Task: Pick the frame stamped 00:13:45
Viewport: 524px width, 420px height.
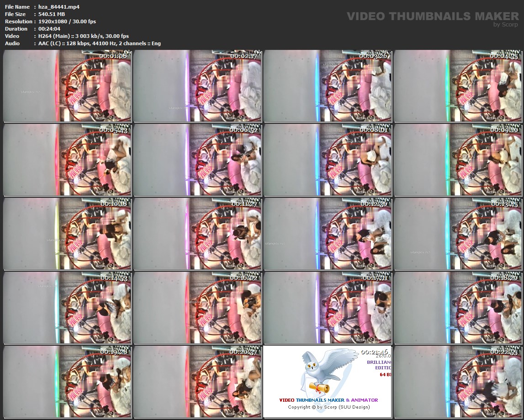Action: click(458, 234)
